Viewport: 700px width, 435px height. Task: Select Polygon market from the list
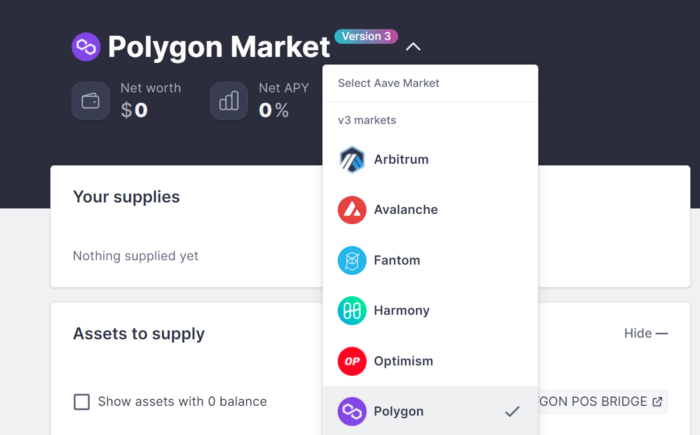(x=430, y=411)
